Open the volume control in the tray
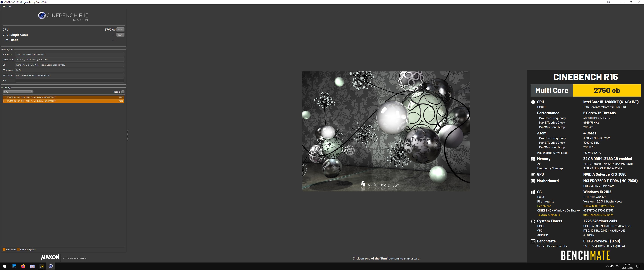This screenshot has height=270, width=644. click(x=612, y=266)
